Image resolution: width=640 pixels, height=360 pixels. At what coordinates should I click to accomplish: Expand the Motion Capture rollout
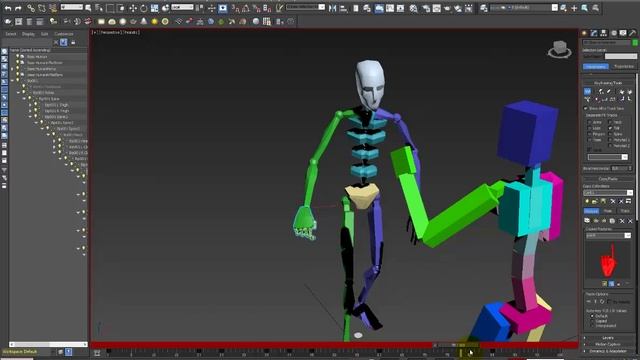pyautogui.click(x=608, y=344)
